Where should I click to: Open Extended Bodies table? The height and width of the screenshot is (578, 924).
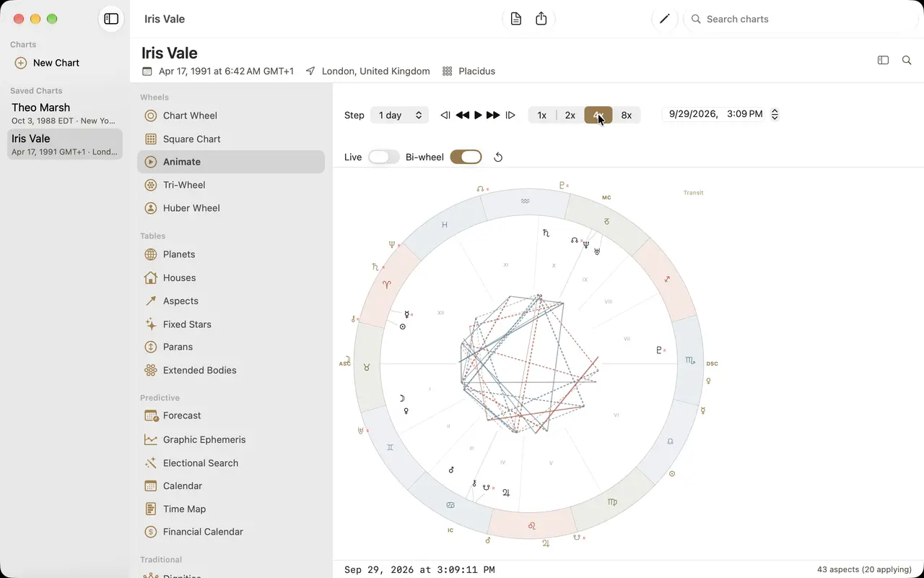pyautogui.click(x=231, y=370)
